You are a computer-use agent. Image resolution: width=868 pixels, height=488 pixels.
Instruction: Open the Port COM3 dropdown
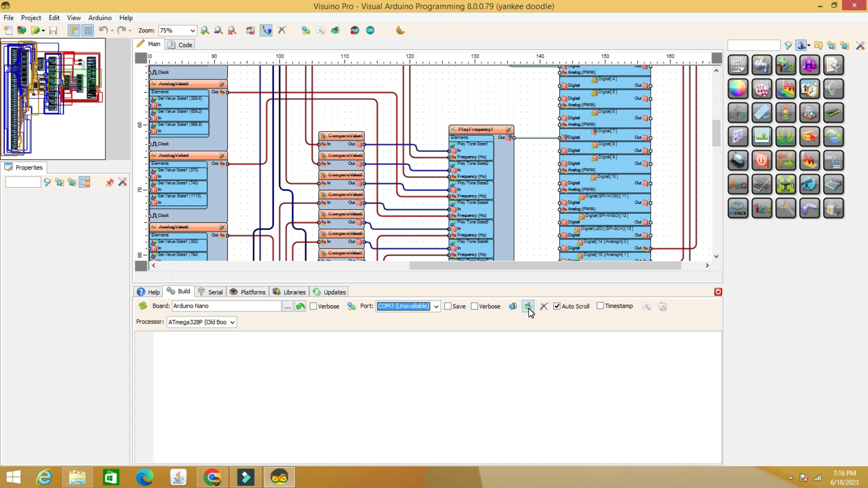(x=436, y=306)
